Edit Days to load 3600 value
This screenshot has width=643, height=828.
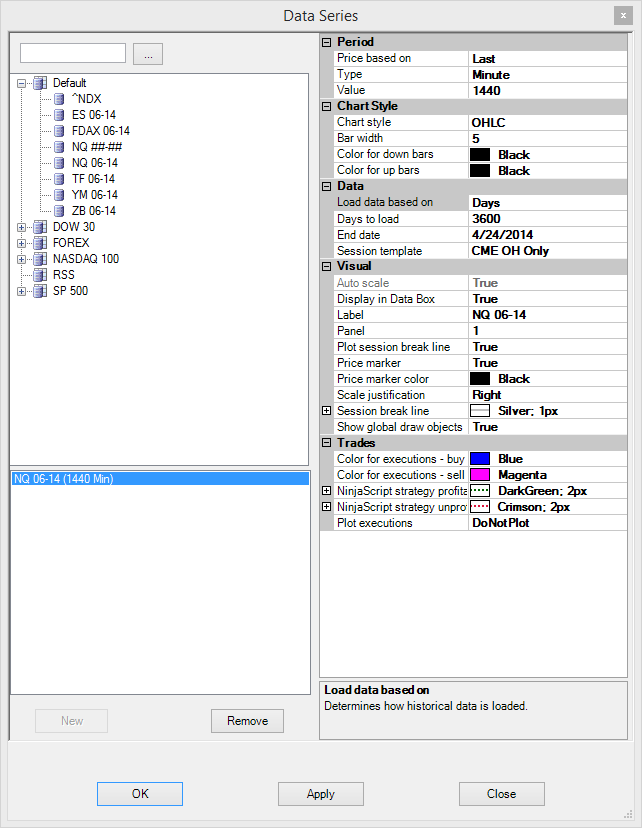(x=548, y=219)
